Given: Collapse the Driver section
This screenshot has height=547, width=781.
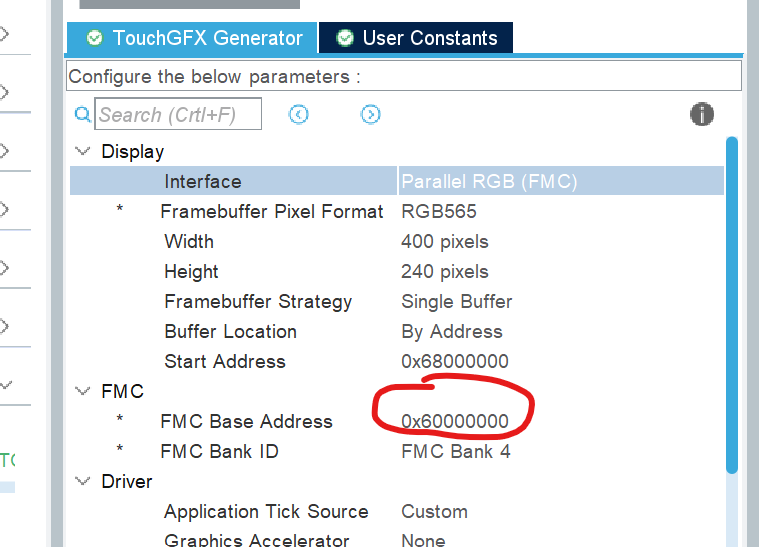Looking at the screenshot, I should 82,481.
